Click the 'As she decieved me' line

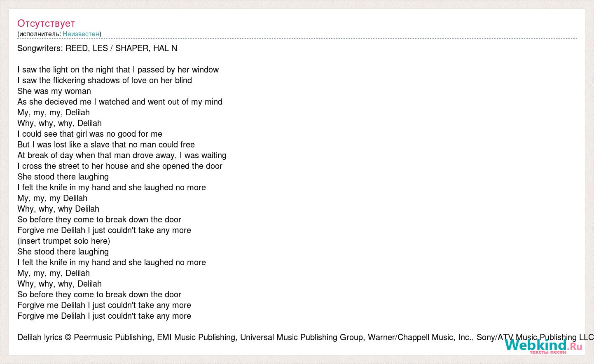click(x=120, y=102)
